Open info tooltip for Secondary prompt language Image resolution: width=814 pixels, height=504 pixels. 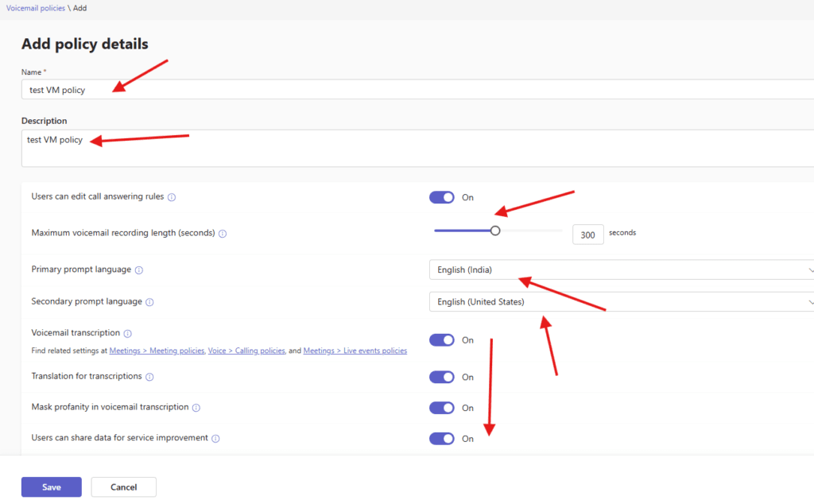pos(149,302)
